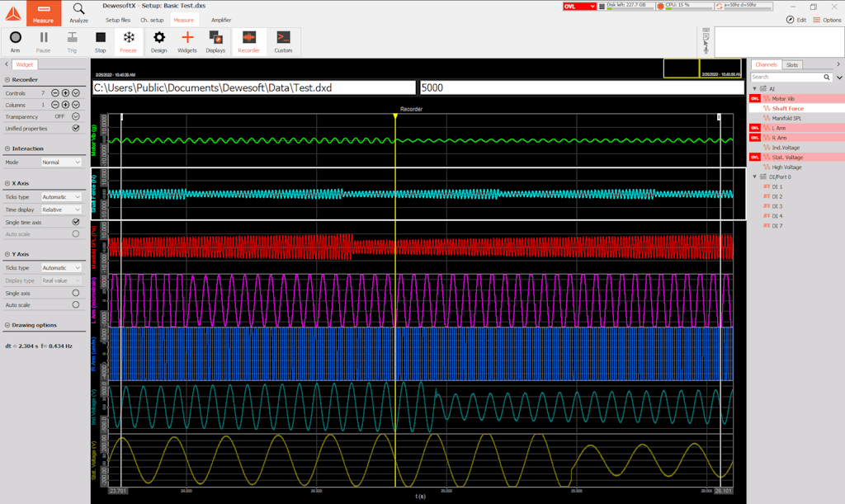Click the Edit icon
The height and width of the screenshot is (504, 845).
(x=790, y=20)
